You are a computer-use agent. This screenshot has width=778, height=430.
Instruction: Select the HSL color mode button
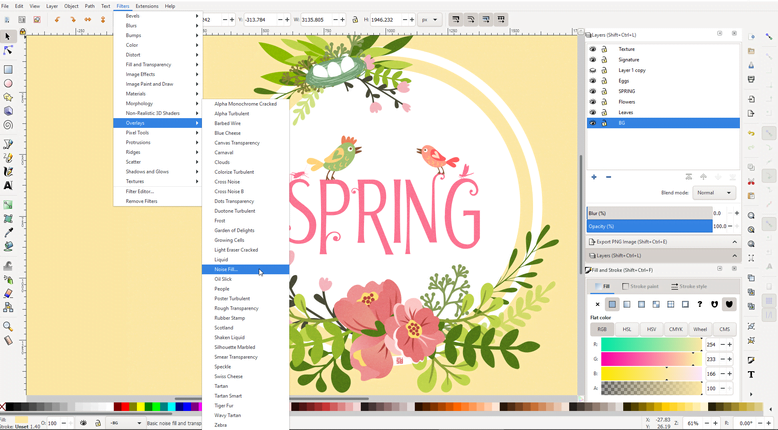[x=627, y=329]
